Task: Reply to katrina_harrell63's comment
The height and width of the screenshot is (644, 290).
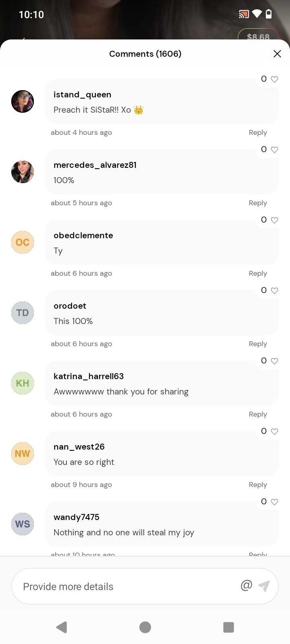Action: tap(258, 414)
